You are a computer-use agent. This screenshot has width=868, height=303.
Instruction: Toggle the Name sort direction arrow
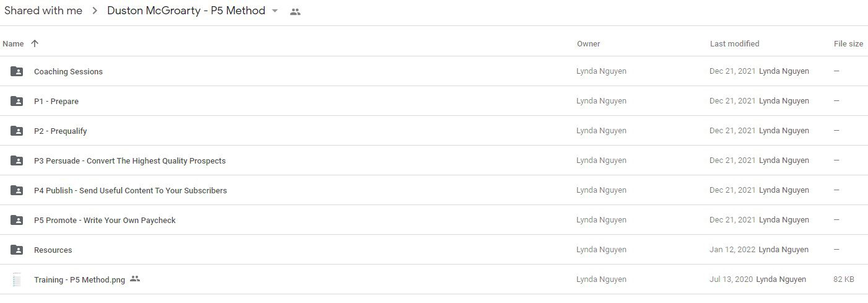click(x=35, y=43)
